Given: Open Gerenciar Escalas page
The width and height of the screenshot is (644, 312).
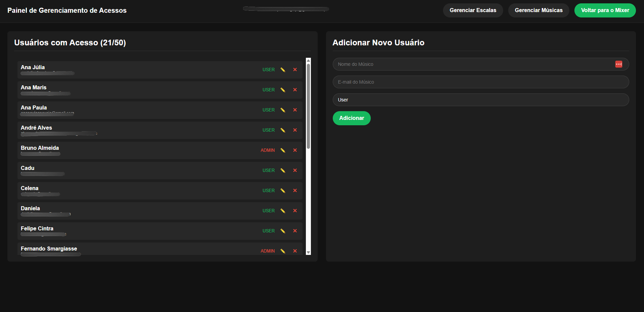Looking at the screenshot, I should click(473, 10).
